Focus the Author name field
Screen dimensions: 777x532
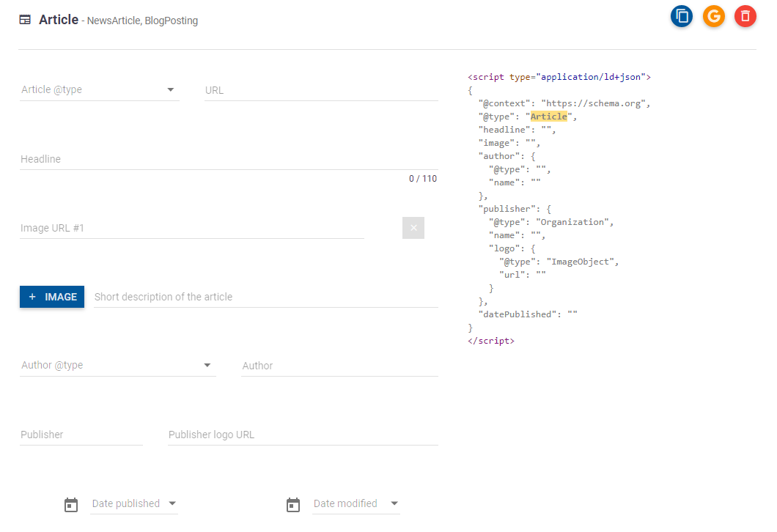coord(339,366)
